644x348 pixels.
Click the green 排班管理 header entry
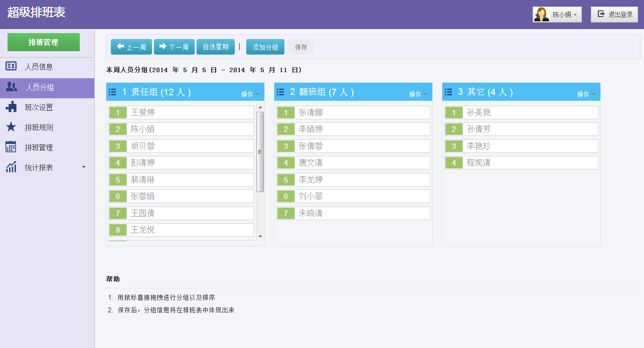click(x=43, y=42)
